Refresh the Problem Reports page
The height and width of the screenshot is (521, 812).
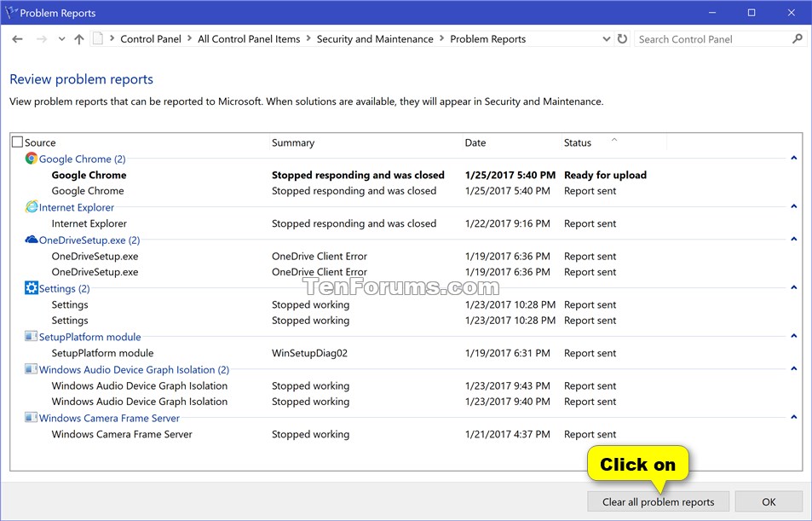pos(623,39)
